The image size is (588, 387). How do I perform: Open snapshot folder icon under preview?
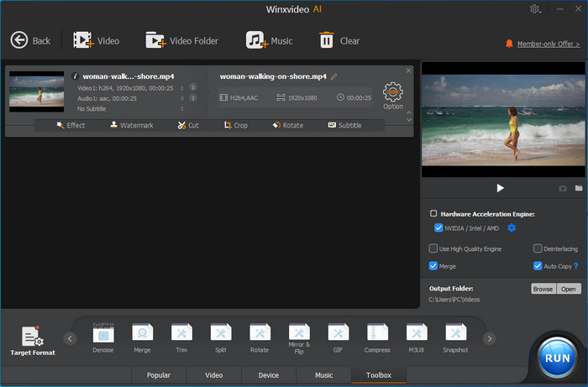click(x=579, y=188)
